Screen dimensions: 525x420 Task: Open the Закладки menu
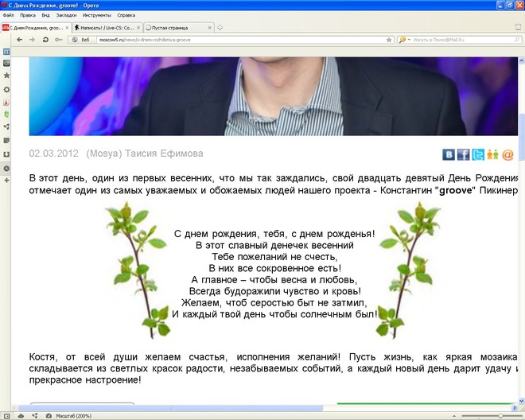pos(66,15)
